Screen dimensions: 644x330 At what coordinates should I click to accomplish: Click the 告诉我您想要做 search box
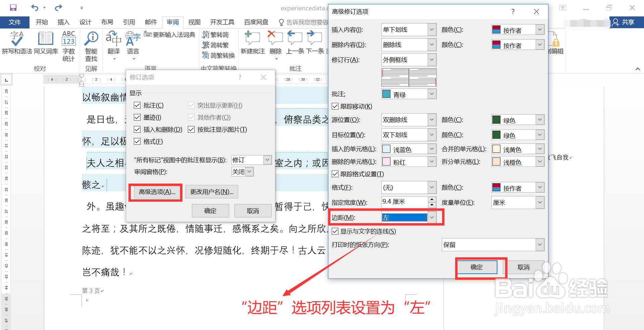(x=304, y=22)
